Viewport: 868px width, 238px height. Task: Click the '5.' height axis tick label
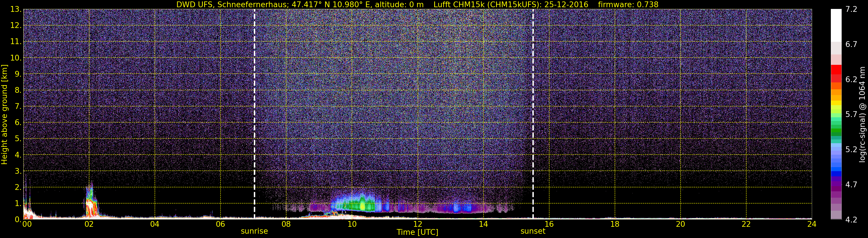pos(18,139)
